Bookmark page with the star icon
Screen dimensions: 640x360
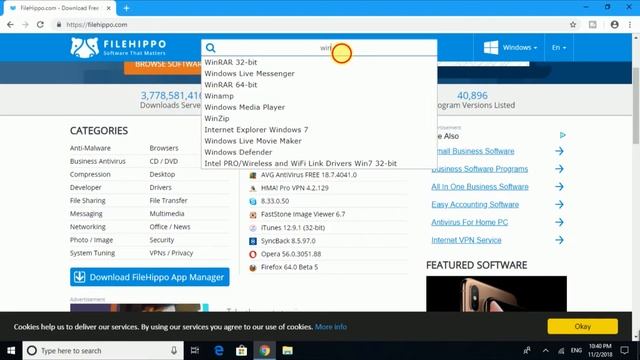pyautogui.click(x=573, y=24)
